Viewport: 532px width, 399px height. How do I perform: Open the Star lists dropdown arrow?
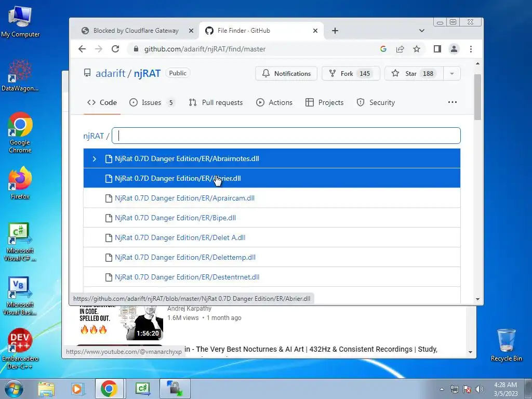coord(452,73)
